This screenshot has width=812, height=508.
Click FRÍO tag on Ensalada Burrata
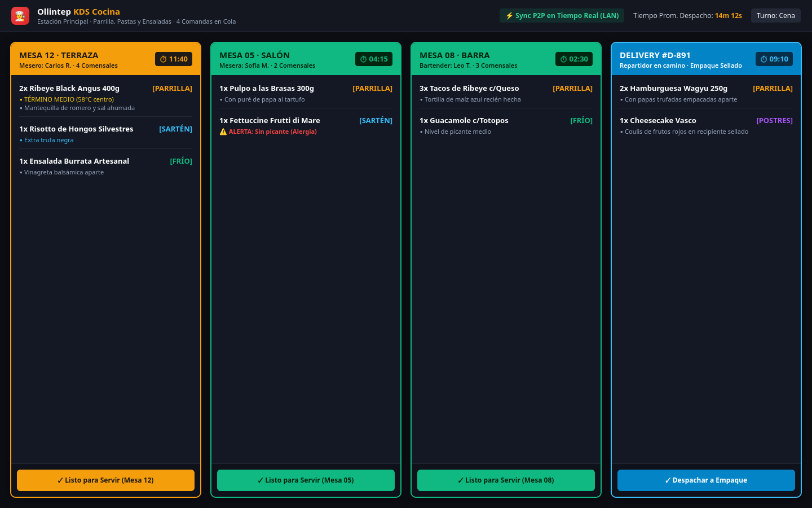coord(181,161)
